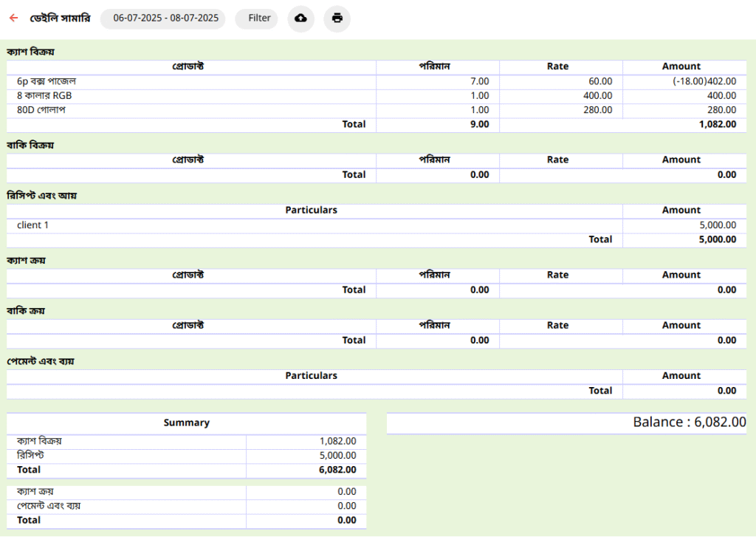756x537 pixels.
Task: Click ক্যাশ বিক্রয় row in Summary
Action: (187, 441)
